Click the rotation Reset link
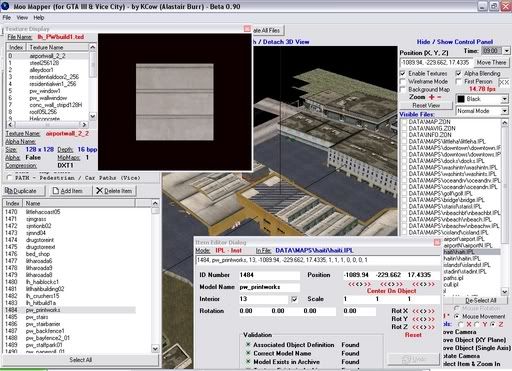The image size is (512, 371). click(x=413, y=335)
